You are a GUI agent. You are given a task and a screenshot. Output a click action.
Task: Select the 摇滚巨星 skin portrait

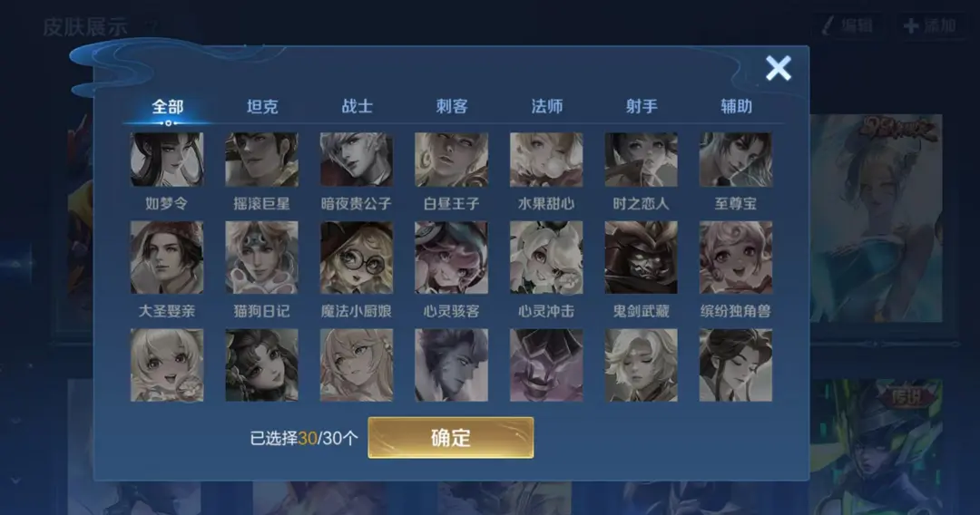[x=262, y=160]
